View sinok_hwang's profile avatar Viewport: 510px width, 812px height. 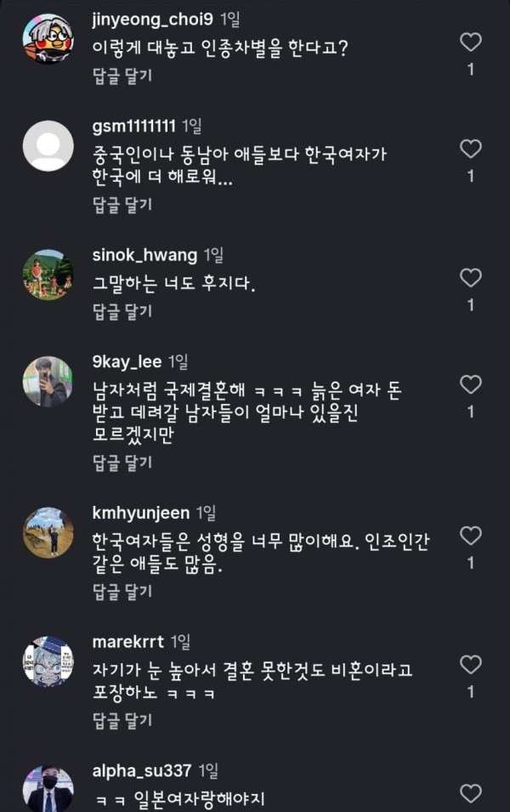coord(48,275)
